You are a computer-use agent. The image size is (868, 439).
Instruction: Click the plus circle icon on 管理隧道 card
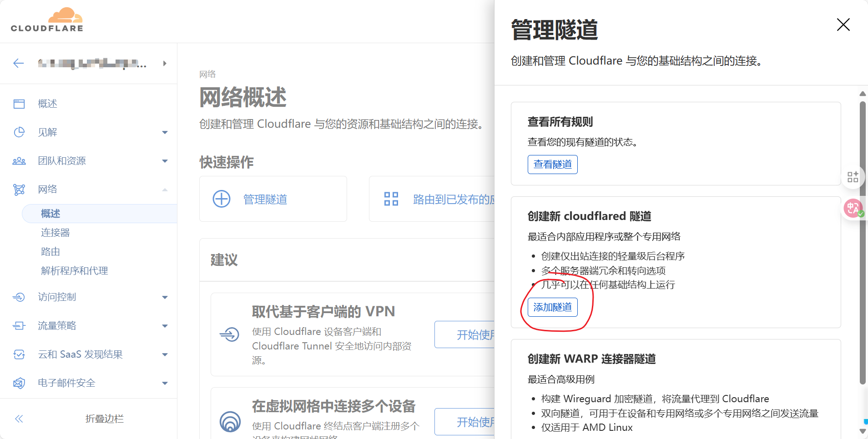coord(222,199)
